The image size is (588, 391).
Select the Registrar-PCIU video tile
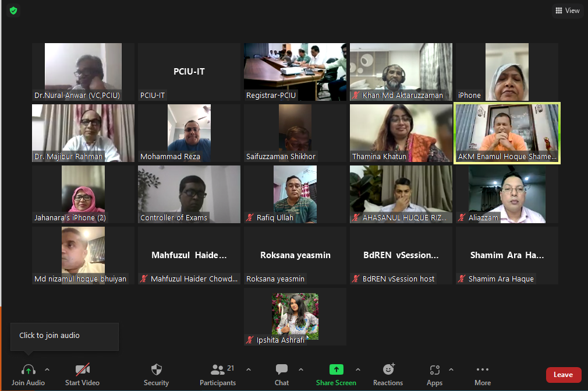point(295,72)
